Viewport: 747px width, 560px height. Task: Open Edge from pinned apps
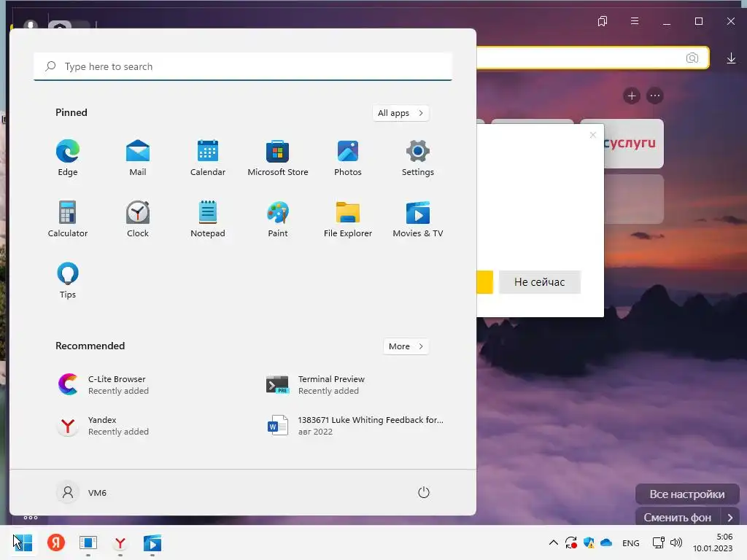tap(68, 158)
